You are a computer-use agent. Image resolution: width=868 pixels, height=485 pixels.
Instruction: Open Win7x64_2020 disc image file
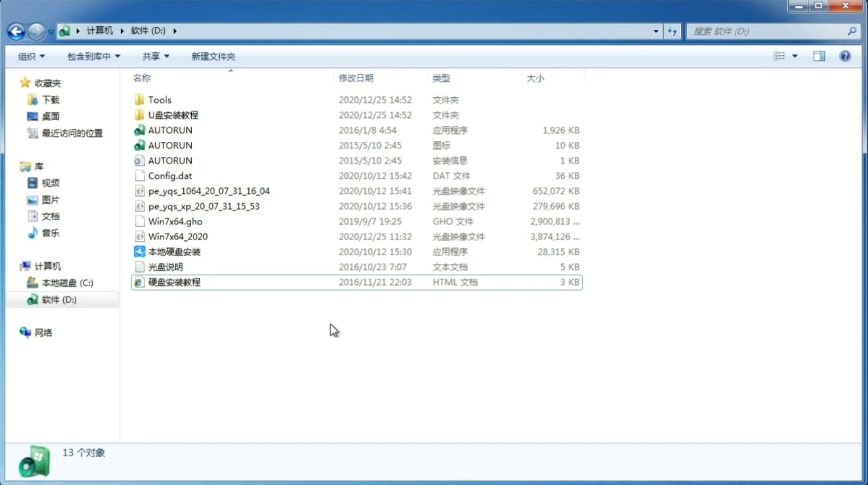(177, 236)
